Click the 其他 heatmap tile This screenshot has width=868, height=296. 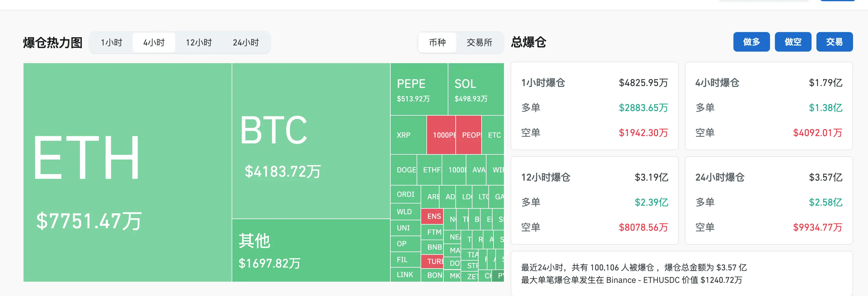click(311, 250)
